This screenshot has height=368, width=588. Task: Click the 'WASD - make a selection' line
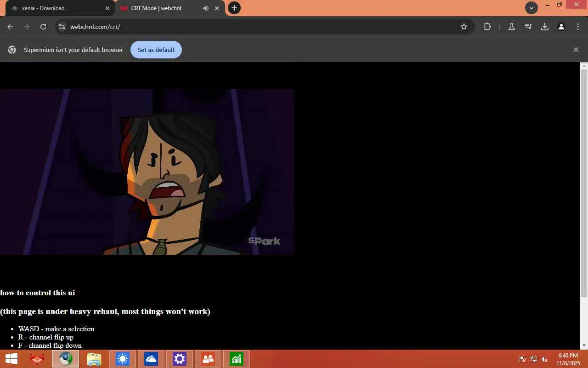coord(57,329)
